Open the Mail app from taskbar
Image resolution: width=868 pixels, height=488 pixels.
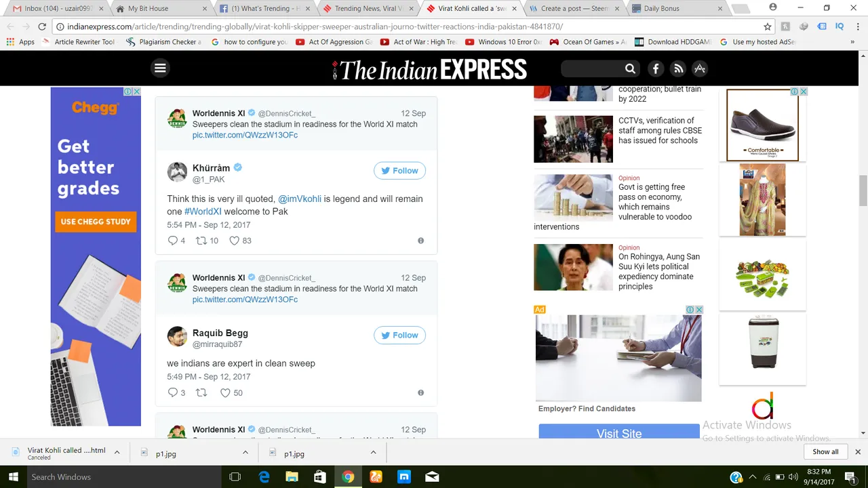pyautogui.click(x=432, y=477)
